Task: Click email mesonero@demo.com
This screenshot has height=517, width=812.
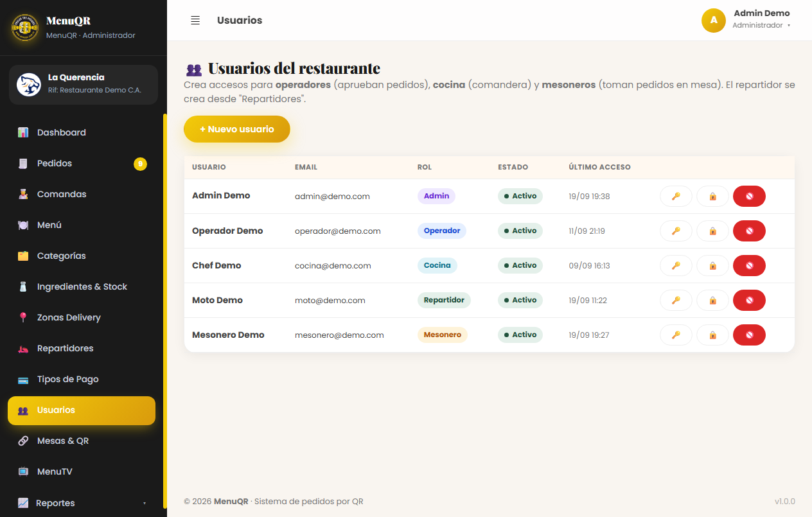Action: 339,335
